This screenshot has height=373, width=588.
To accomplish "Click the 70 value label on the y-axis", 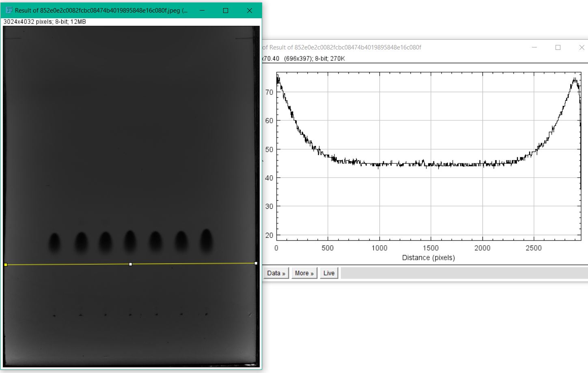I will click(x=269, y=92).
